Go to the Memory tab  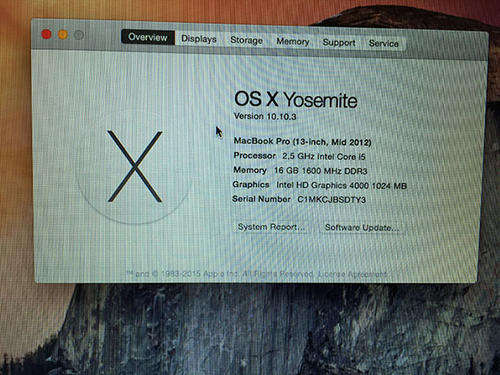point(293,42)
